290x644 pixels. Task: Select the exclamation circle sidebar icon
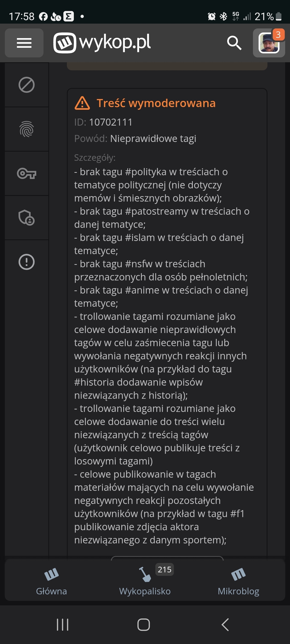tap(27, 262)
